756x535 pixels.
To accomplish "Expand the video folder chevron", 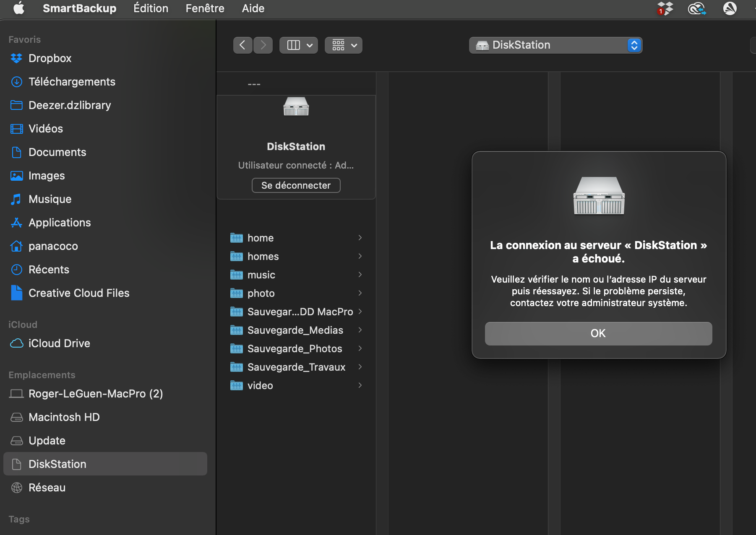I will pos(360,385).
